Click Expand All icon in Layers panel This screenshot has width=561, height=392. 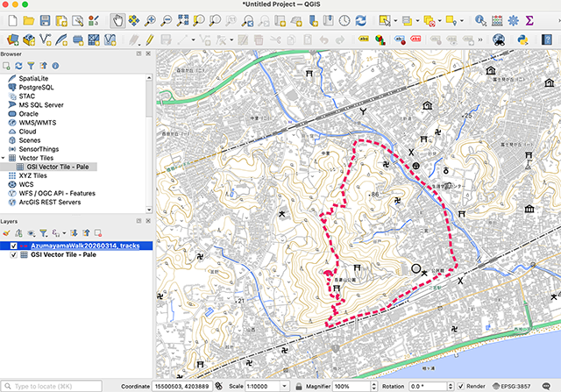click(x=74, y=233)
